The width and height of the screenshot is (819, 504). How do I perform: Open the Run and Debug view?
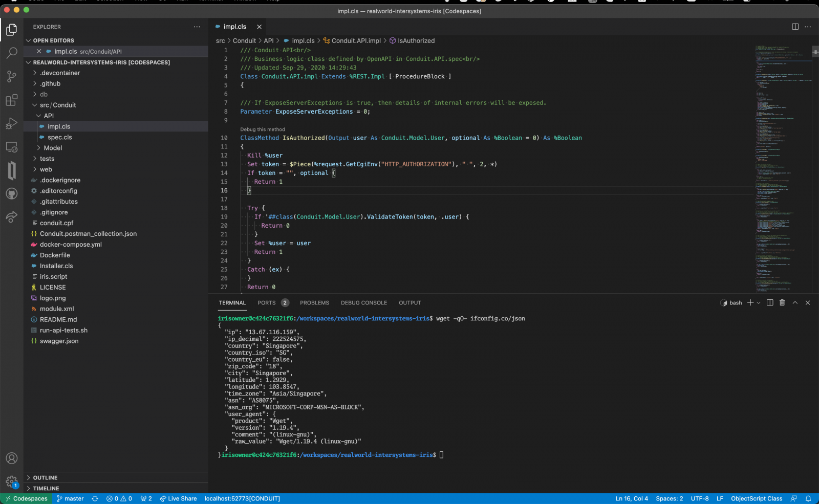pyautogui.click(x=11, y=124)
